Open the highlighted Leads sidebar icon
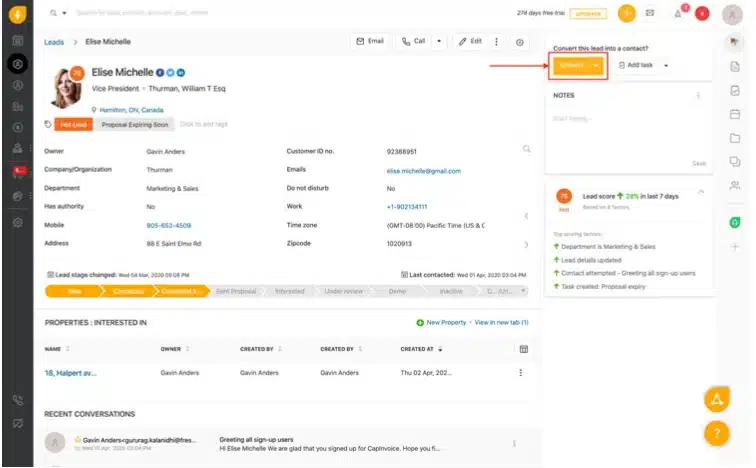The width and height of the screenshot is (756, 468). 18,64
